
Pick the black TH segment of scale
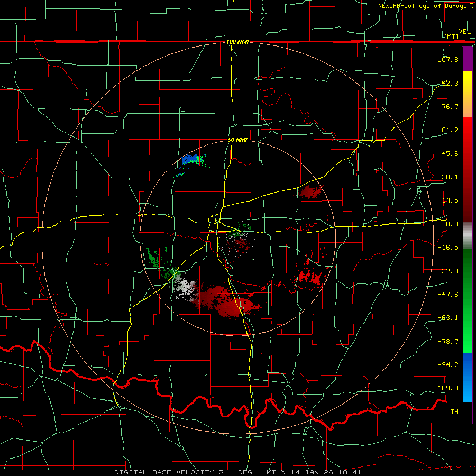(467, 412)
